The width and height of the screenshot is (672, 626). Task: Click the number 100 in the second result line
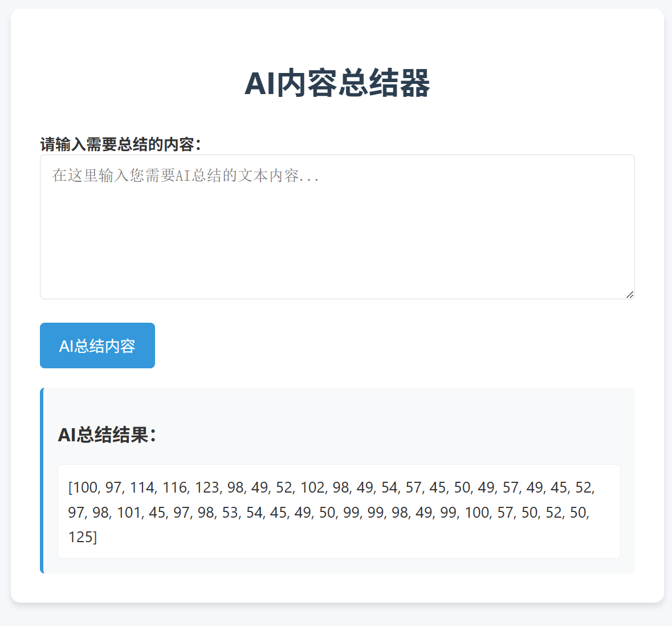pos(476,513)
